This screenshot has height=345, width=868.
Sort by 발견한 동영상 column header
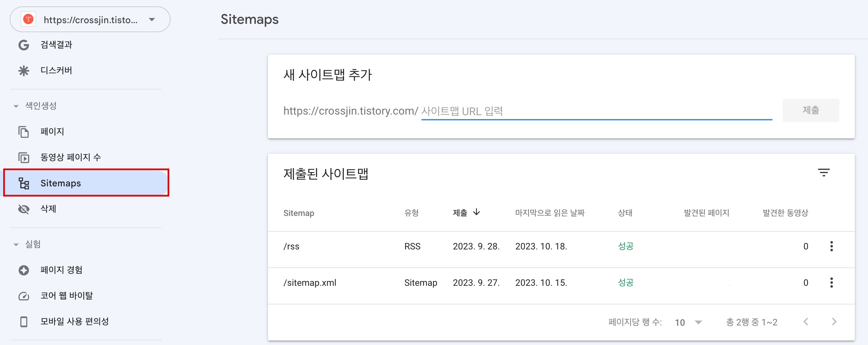785,213
